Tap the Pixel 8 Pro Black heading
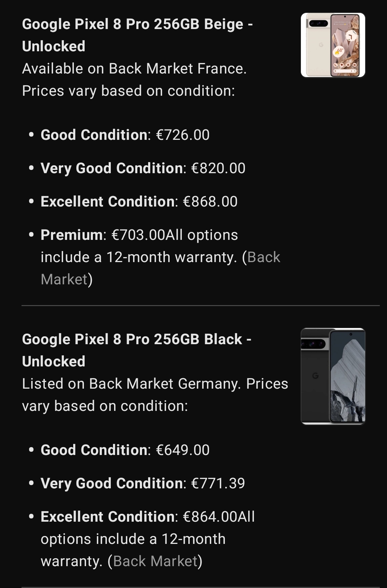This screenshot has width=387, height=588. 136,350
